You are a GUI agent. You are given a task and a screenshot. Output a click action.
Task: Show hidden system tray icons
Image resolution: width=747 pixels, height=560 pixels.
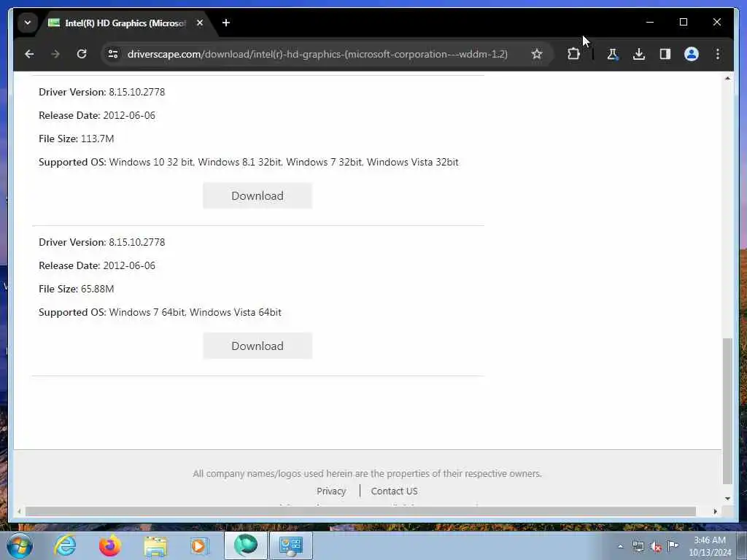point(620,547)
